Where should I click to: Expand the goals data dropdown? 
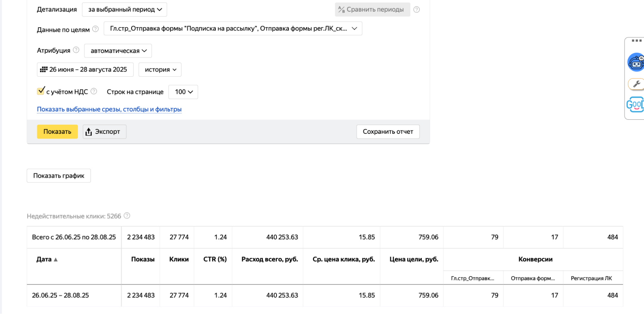[x=233, y=29]
